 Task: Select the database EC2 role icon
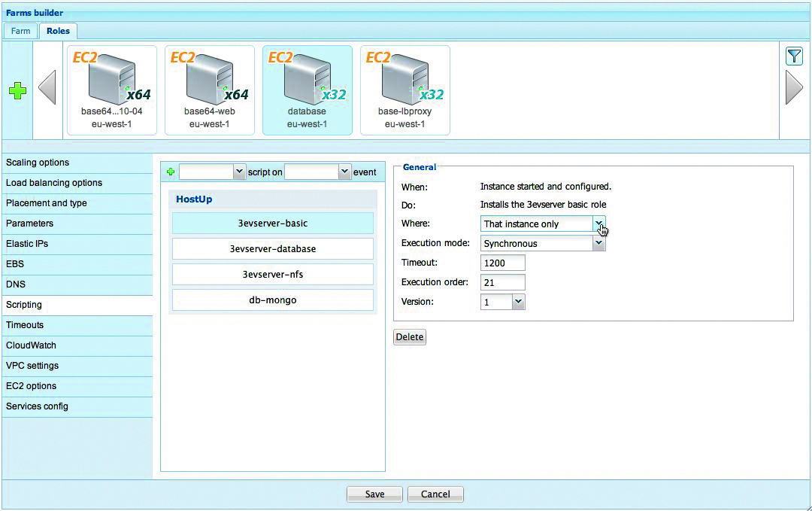coord(307,80)
